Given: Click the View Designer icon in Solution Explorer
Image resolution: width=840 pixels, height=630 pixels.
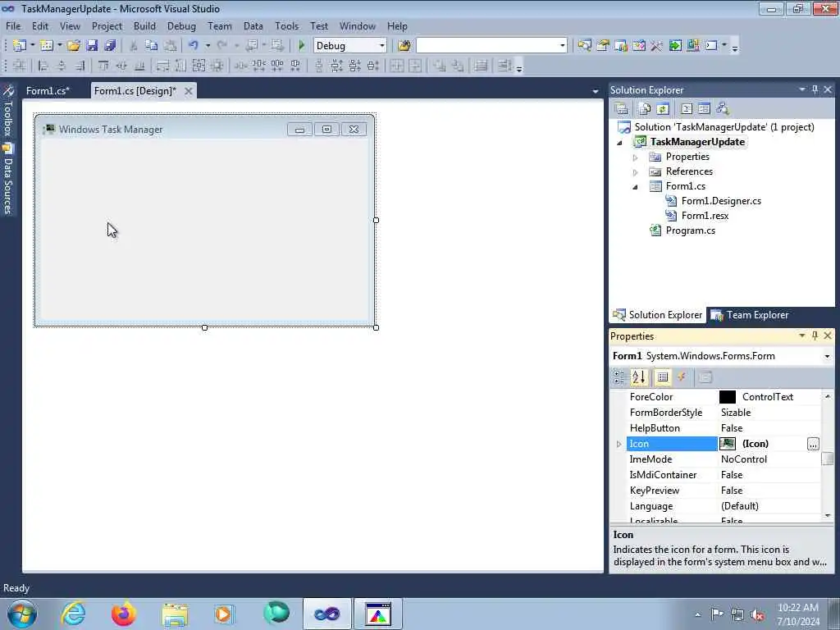Looking at the screenshot, I should tap(704, 109).
